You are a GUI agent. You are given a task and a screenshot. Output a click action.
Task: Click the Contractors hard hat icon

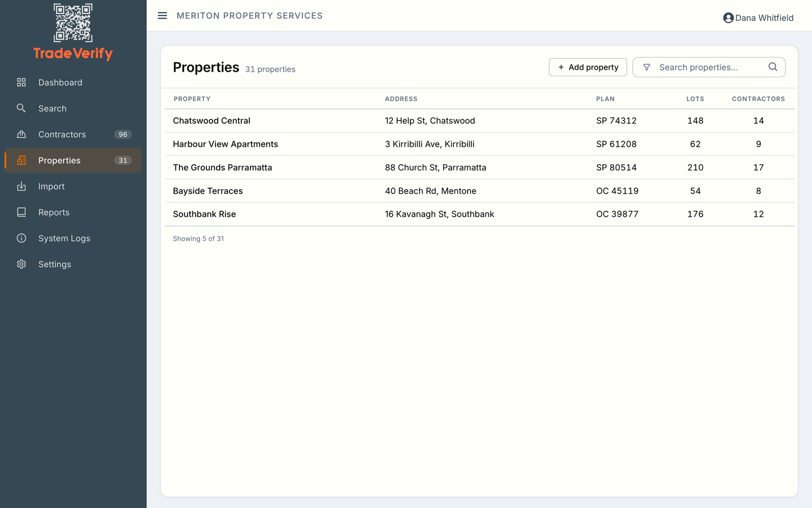21,134
